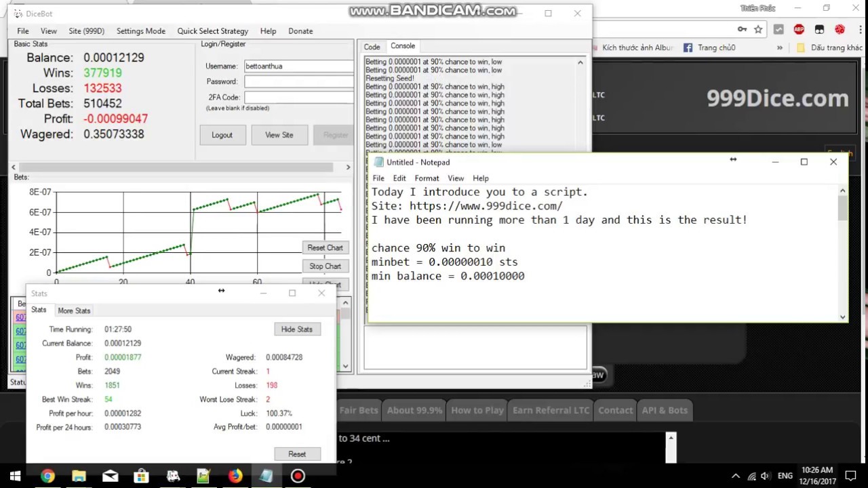Launch Google Chrome from the taskbar
Image resolution: width=868 pixels, height=488 pixels.
(x=47, y=476)
